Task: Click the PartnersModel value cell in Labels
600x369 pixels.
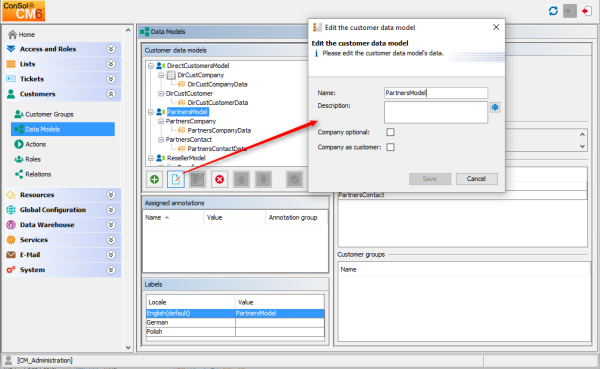Action: click(280, 313)
